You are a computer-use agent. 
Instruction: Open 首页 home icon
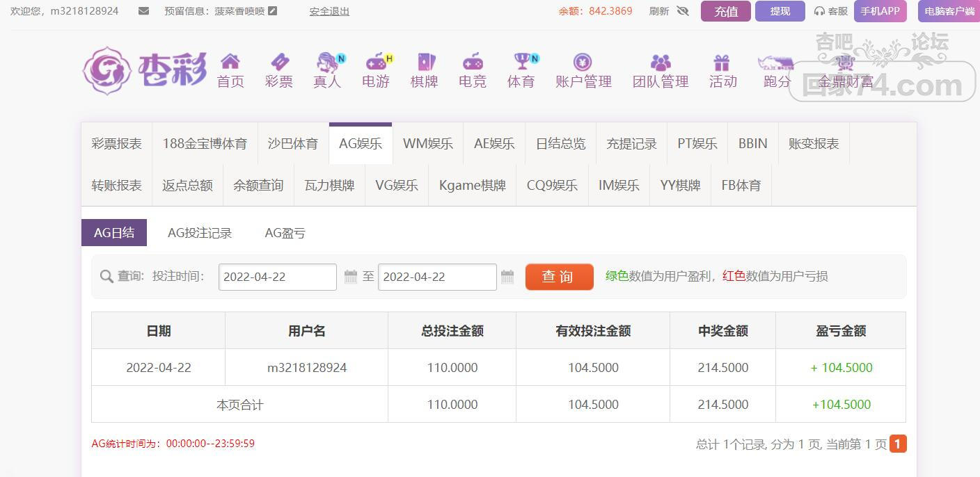point(230,62)
